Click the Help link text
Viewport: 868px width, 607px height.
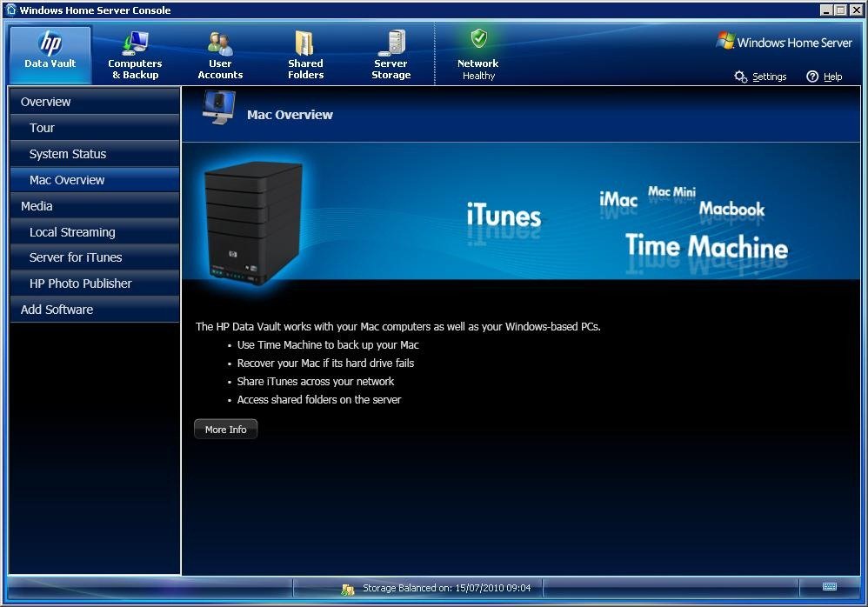[x=832, y=77]
